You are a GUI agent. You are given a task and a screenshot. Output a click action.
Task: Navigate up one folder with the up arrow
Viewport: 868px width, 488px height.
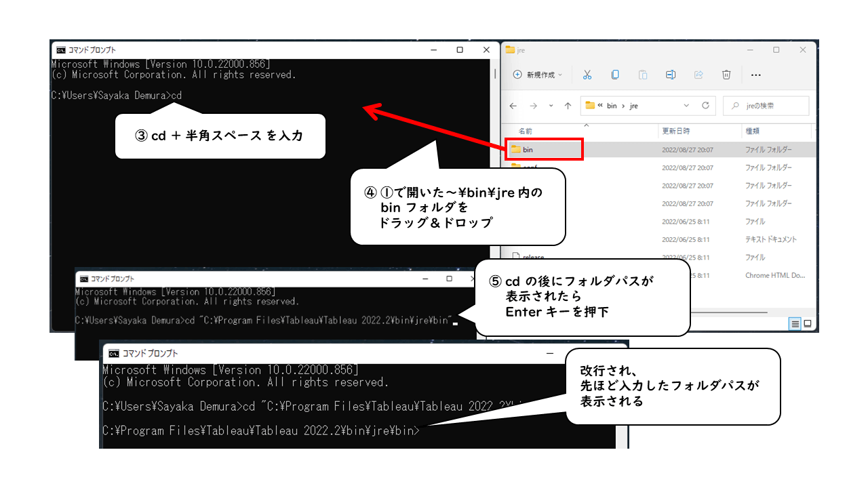coord(568,106)
